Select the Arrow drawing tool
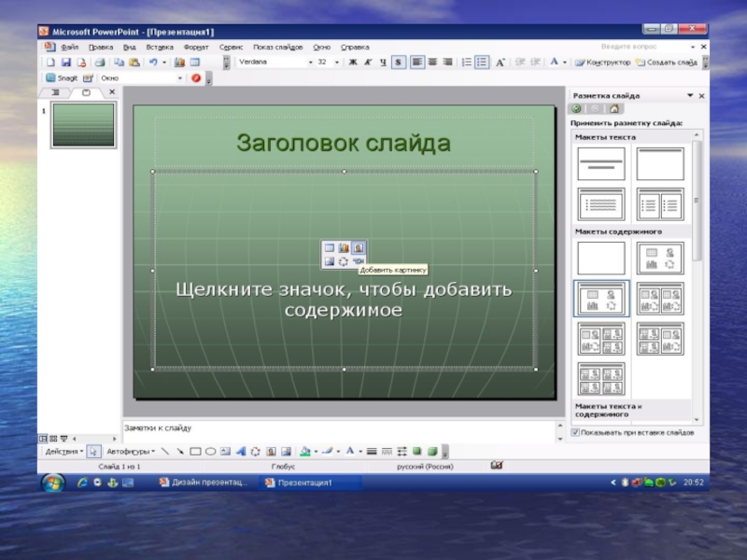The height and width of the screenshot is (560, 747). pos(180,452)
